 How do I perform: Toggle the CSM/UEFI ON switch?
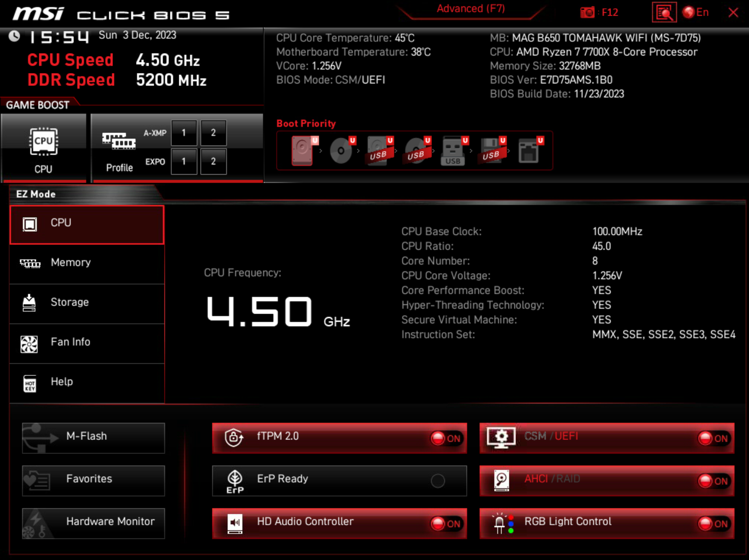point(714,438)
